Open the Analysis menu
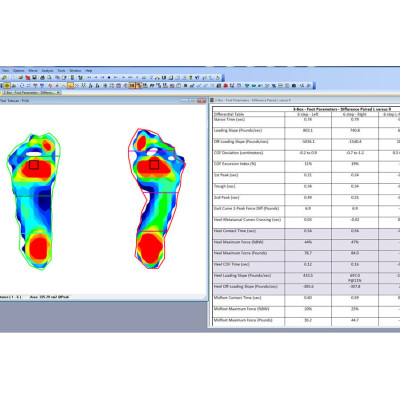400x400 pixels. click(x=47, y=71)
